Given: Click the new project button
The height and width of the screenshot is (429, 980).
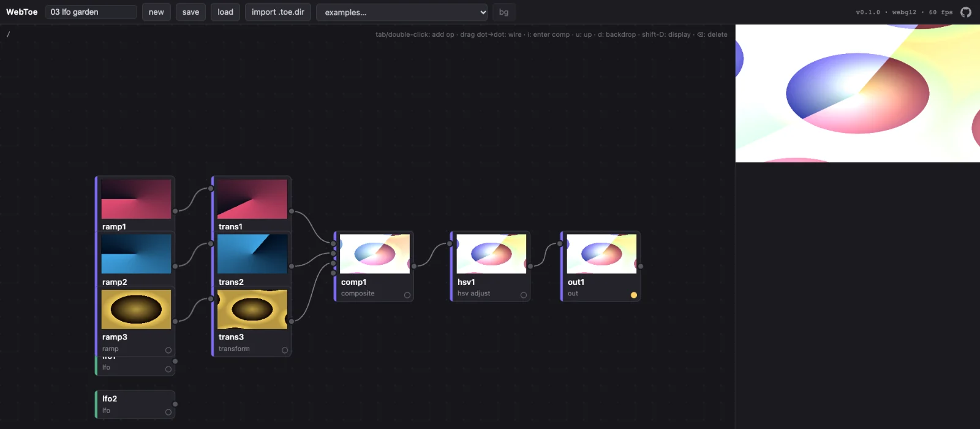Looking at the screenshot, I should pos(156,12).
